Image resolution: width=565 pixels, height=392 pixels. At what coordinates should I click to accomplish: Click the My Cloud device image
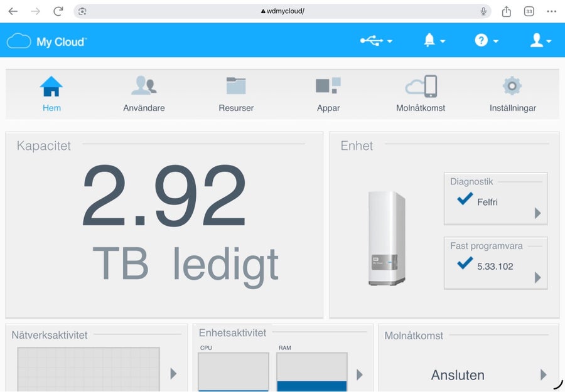pos(387,238)
